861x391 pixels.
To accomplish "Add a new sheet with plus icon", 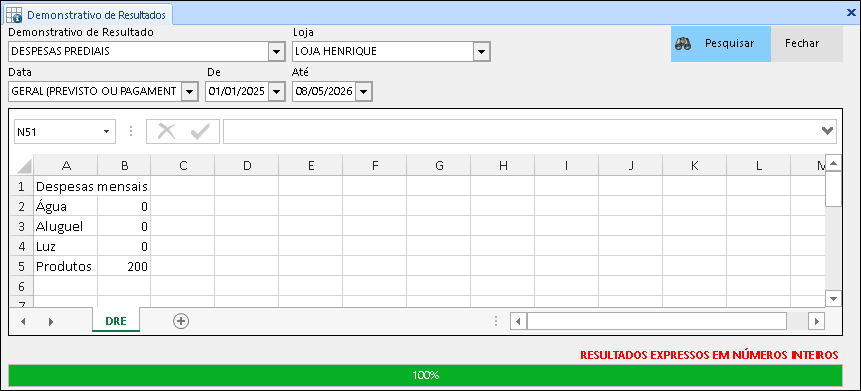I will click(181, 321).
